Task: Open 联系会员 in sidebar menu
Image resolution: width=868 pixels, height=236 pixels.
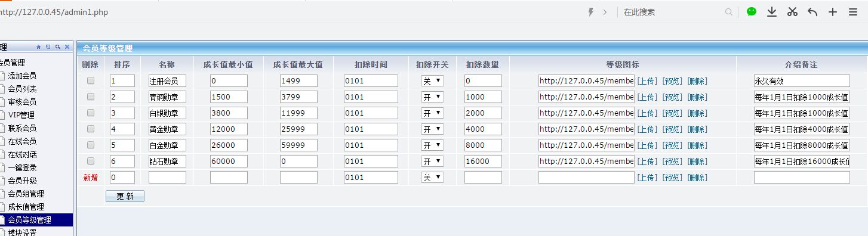Action: pyautogui.click(x=22, y=128)
